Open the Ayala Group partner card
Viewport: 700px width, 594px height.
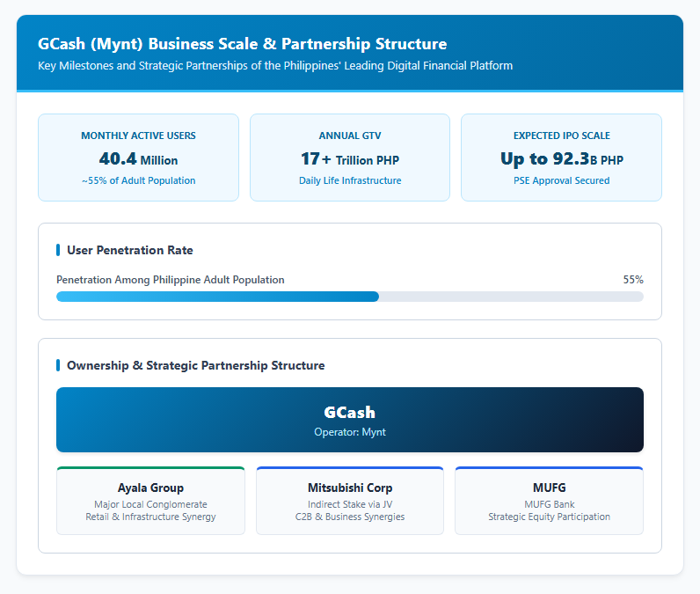(150, 501)
